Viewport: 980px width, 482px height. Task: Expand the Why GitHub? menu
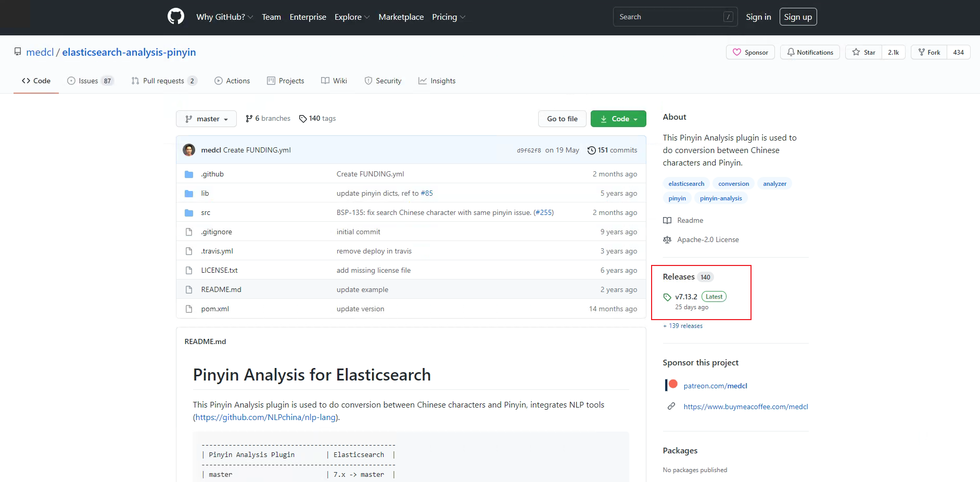click(x=224, y=17)
